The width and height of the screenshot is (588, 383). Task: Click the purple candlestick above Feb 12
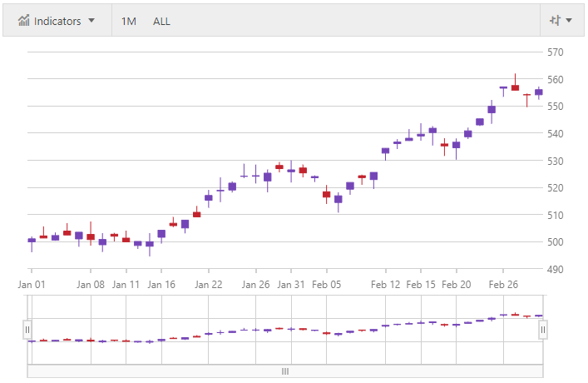pyautogui.click(x=385, y=151)
